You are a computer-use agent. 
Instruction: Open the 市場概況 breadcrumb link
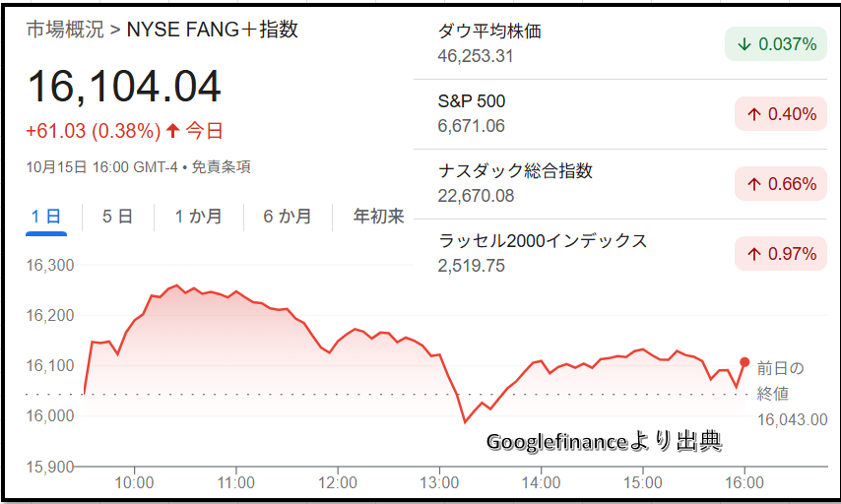[x=65, y=30]
